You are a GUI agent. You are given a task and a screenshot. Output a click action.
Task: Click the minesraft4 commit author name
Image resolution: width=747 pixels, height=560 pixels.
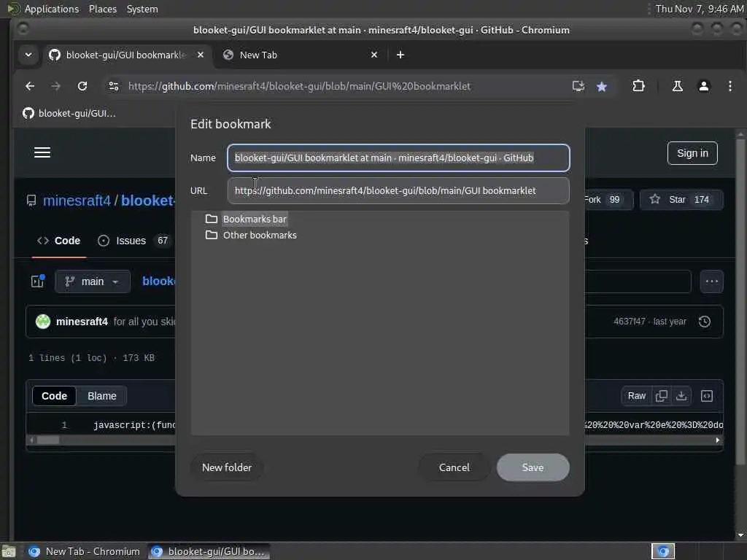[82, 322]
